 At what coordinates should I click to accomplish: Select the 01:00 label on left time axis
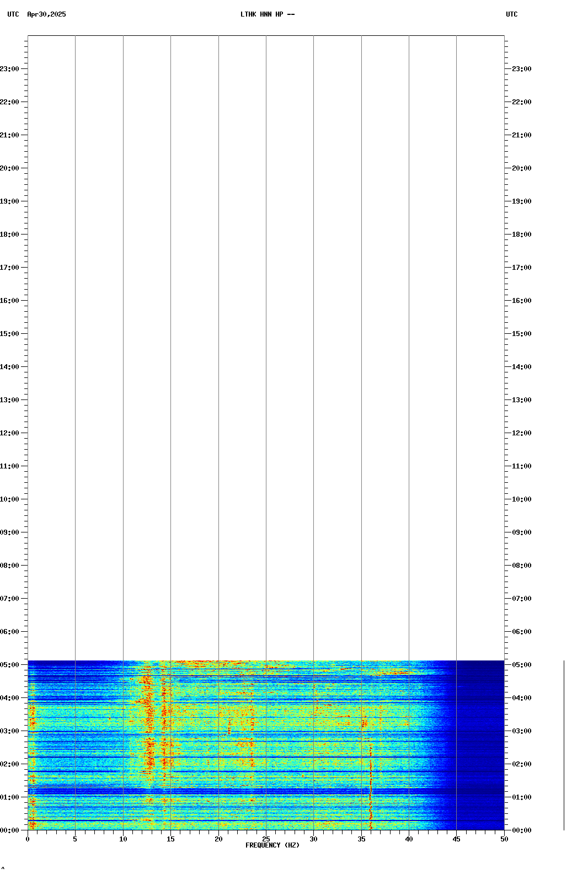point(9,797)
